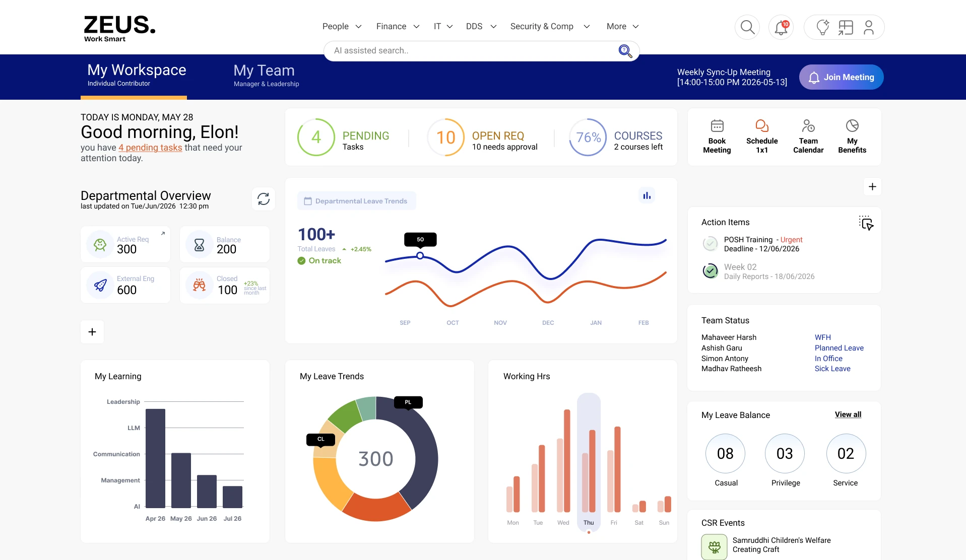
Task: Click View all in My Leave Balance
Action: (x=848, y=414)
